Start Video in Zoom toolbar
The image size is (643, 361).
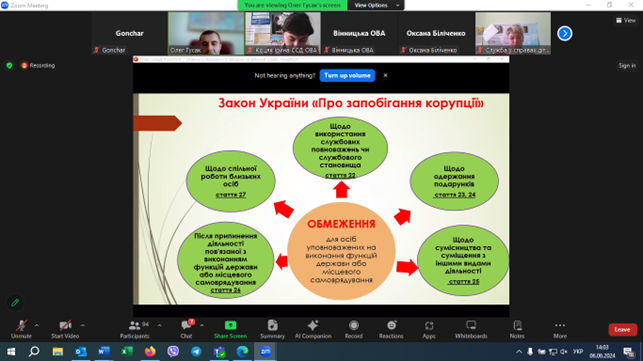point(65,329)
